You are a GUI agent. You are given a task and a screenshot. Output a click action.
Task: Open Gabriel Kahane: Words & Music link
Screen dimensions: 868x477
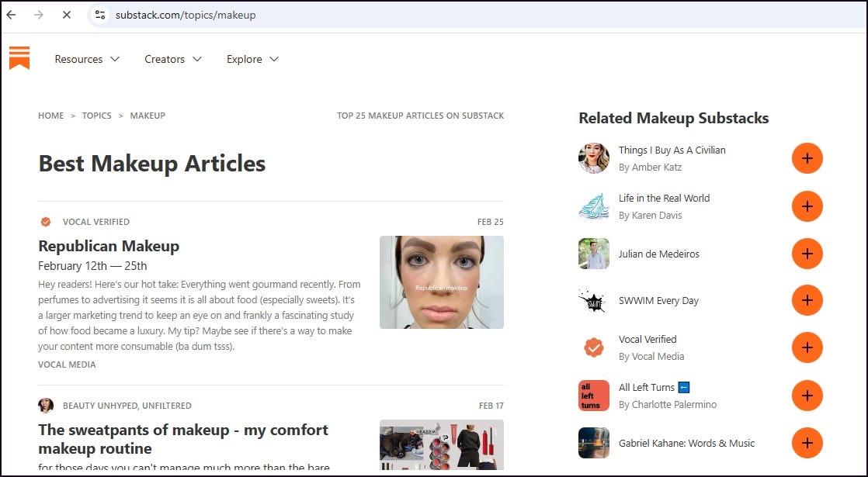click(686, 443)
